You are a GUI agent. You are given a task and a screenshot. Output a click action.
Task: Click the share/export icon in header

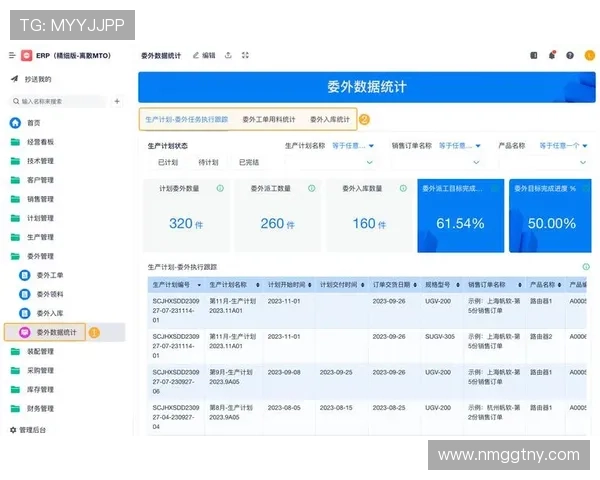pyautogui.click(x=228, y=55)
